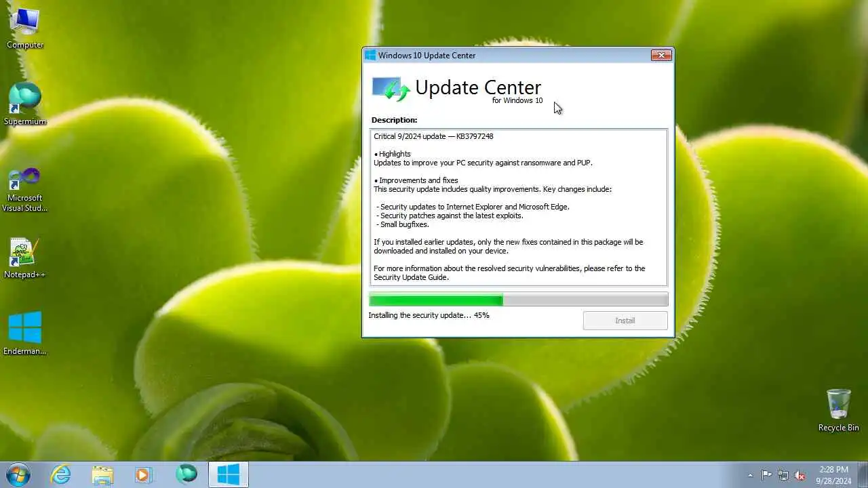Open Action Center flag tray icon
The height and width of the screenshot is (488, 868).
[767, 475]
